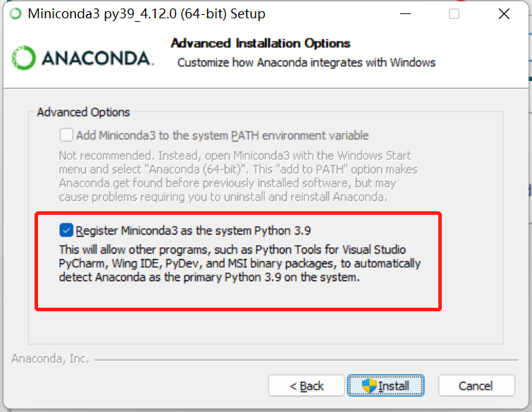The width and height of the screenshot is (532, 412).
Task: Click the "Advanced Options" group label
Action: pos(83,112)
